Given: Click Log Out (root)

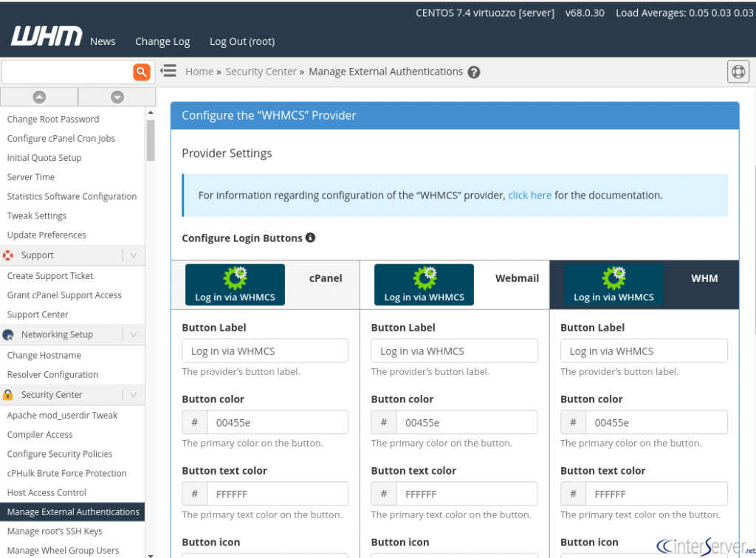Looking at the screenshot, I should coord(242,42).
